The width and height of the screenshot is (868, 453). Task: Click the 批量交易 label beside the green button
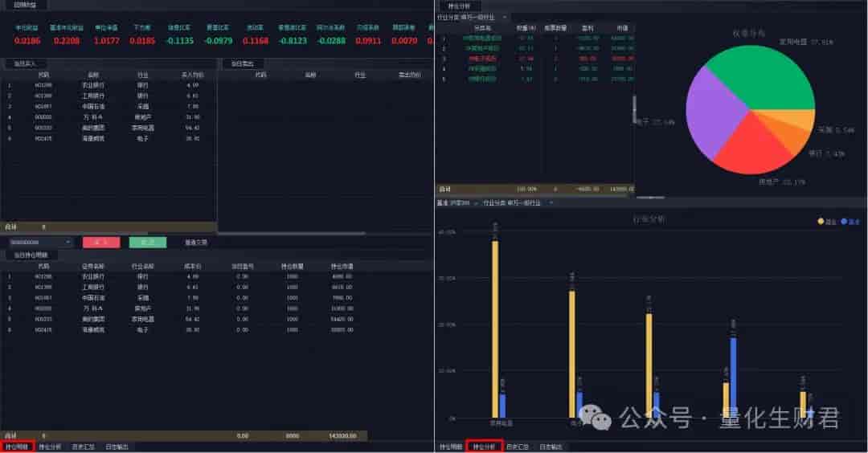[196, 243]
